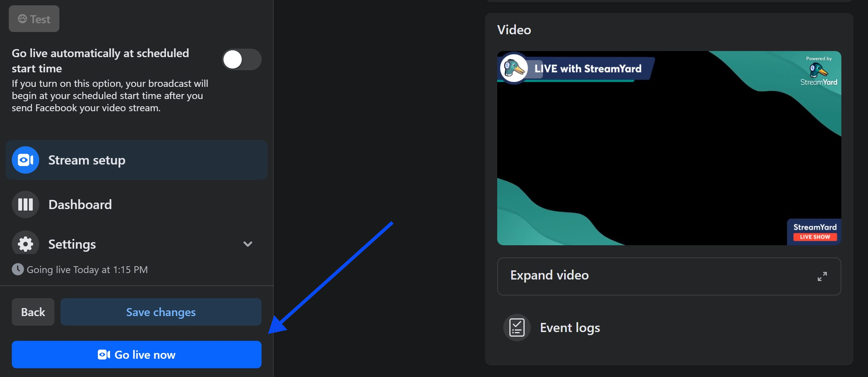868x377 pixels.
Task: Click the camera icon in Go live now
Action: pyautogui.click(x=104, y=355)
